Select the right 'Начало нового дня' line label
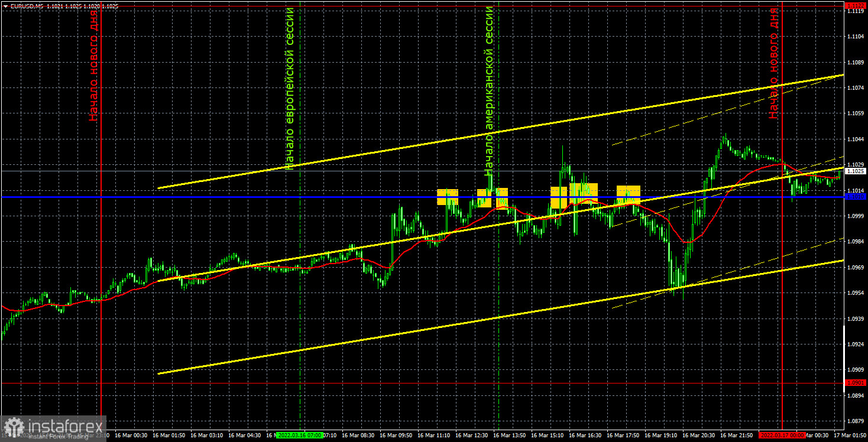Viewport: 868px width, 442px height. 773,63
